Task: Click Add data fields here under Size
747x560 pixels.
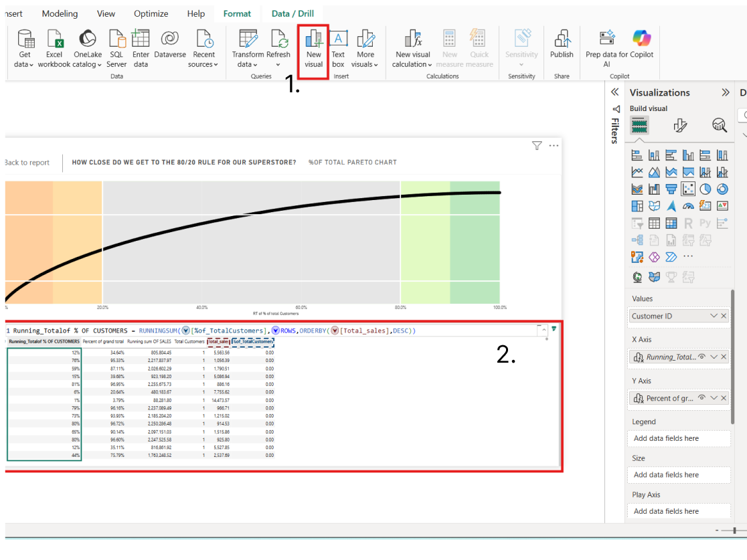Action: pos(679,475)
